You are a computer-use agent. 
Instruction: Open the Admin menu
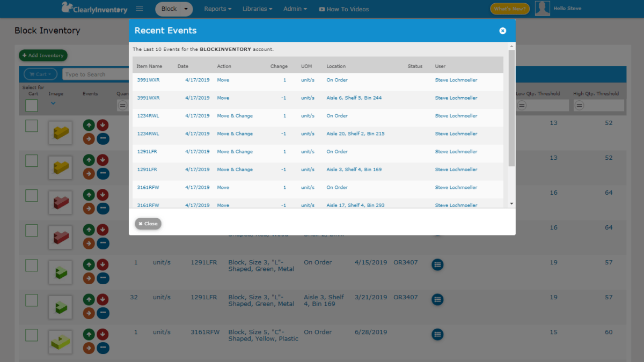coord(295,9)
